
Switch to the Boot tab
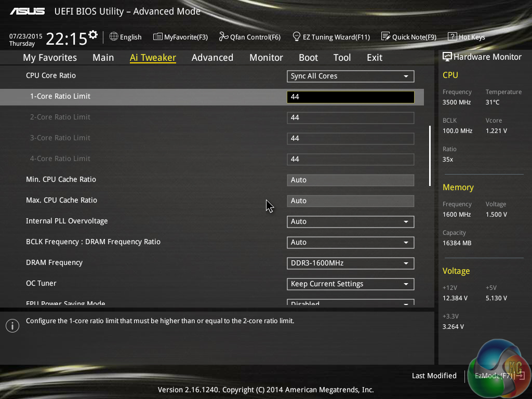click(x=309, y=58)
